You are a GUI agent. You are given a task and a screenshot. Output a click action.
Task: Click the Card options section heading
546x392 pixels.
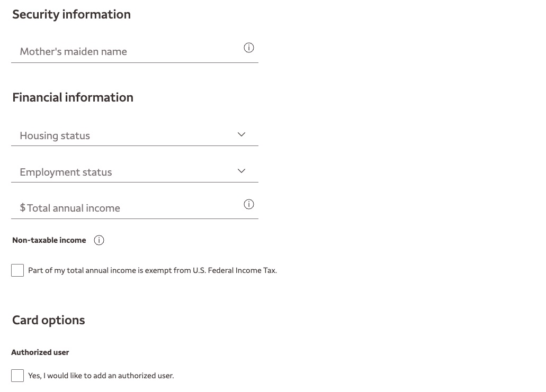[x=48, y=320]
